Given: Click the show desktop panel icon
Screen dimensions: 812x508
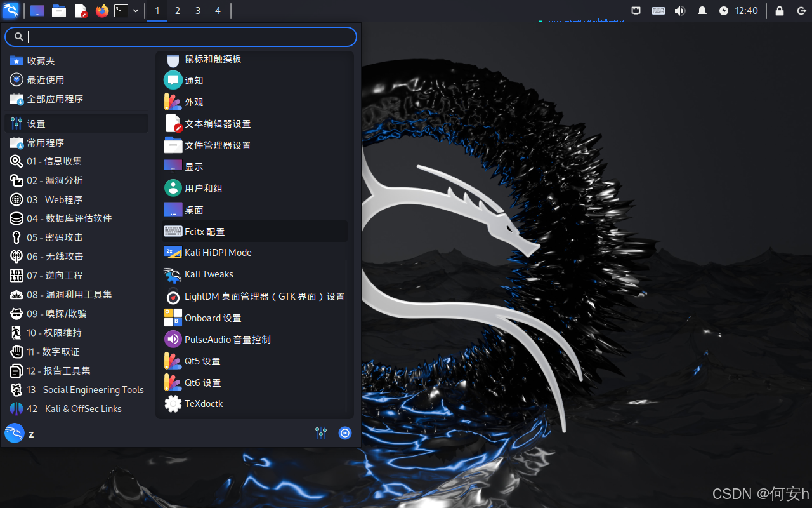Looking at the screenshot, I should pos(37,11).
